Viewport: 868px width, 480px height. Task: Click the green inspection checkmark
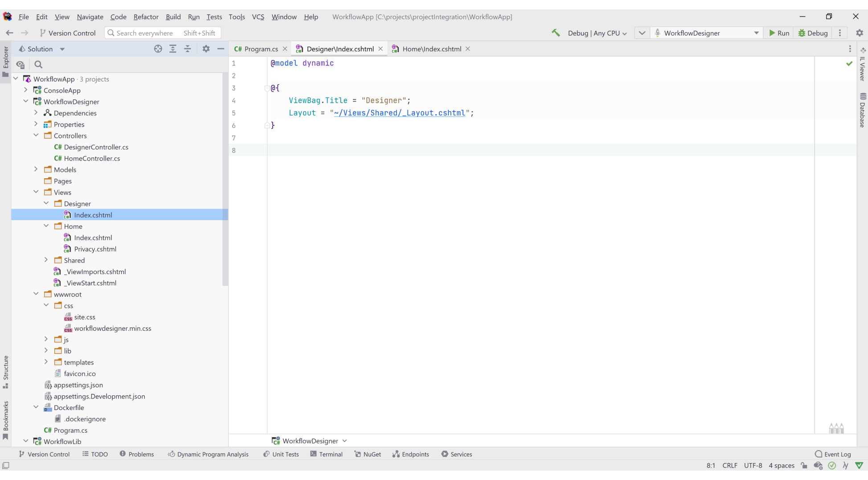849,64
